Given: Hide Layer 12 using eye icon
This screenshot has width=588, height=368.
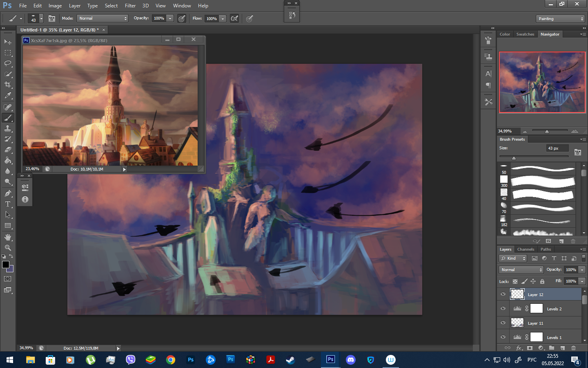Looking at the screenshot, I should pos(503,294).
